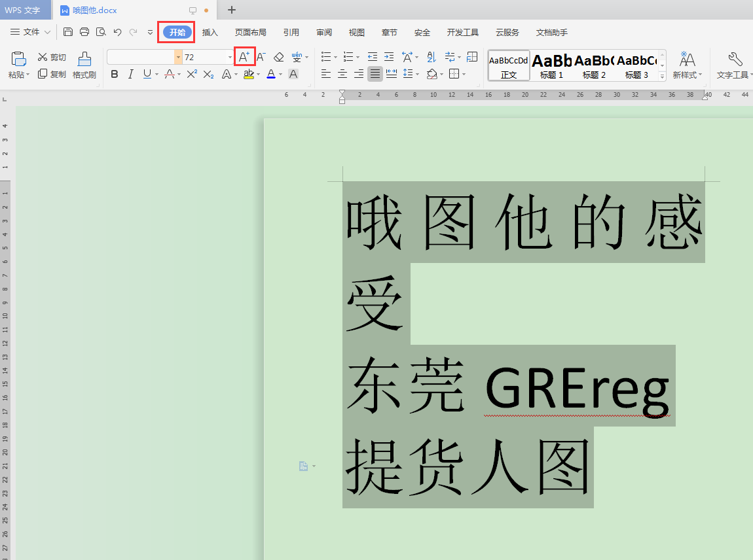753x560 pixels.
Task: Toggle subscript X₂
Action: pos(208,75)
